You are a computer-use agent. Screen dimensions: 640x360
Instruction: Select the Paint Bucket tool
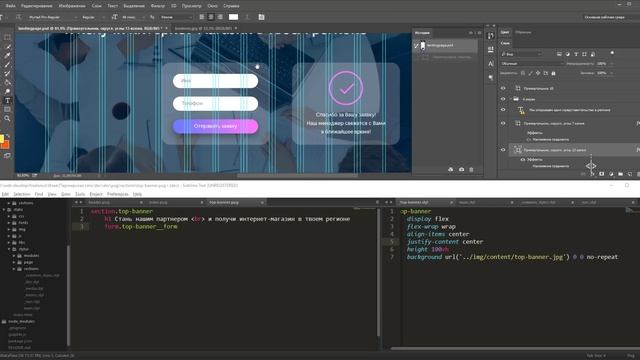7,82
